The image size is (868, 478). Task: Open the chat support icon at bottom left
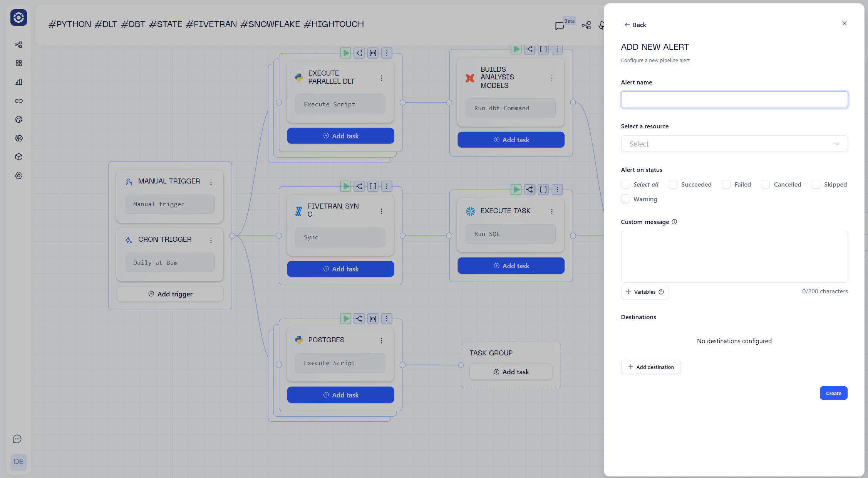(x=17, y=439)
